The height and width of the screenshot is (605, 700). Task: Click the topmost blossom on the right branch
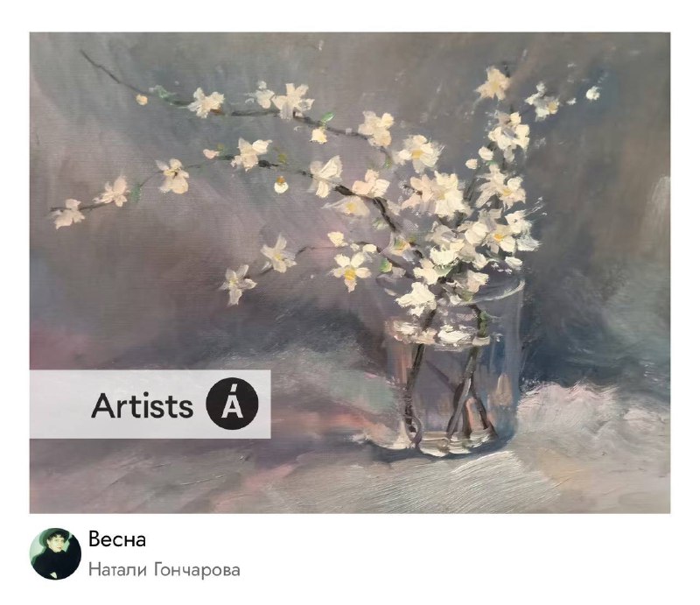click(x=493, y=84)
